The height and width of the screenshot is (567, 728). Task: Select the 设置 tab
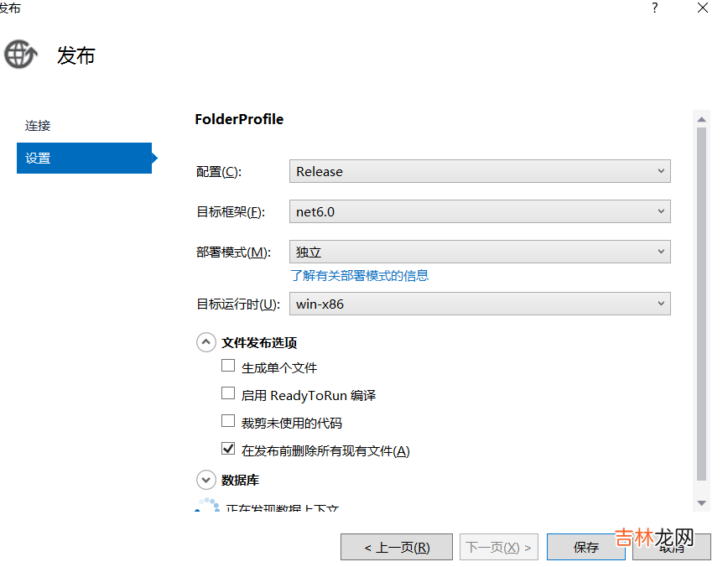84,158
